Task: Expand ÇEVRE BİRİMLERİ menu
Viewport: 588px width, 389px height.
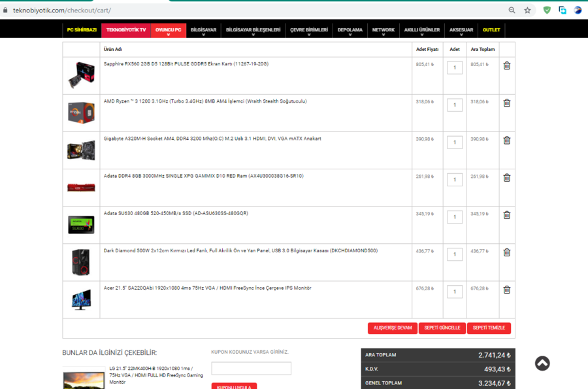Action: pyautogui.click(x=309, y=30)
